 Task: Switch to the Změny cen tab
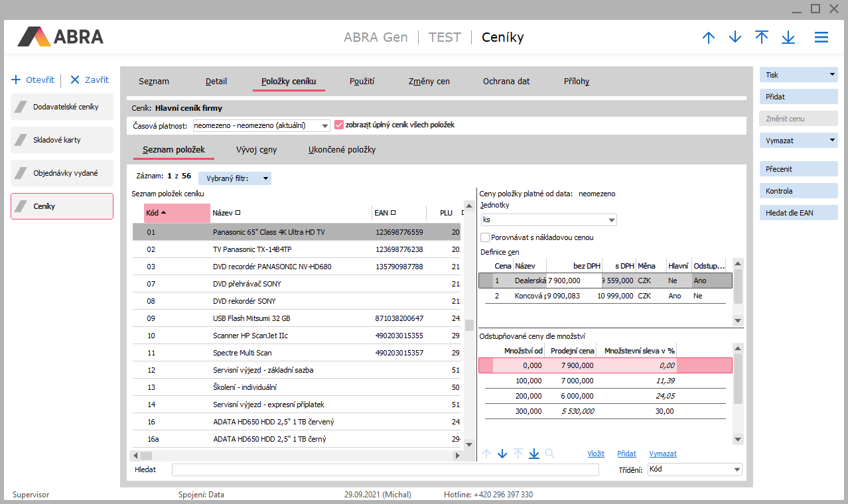429,81
